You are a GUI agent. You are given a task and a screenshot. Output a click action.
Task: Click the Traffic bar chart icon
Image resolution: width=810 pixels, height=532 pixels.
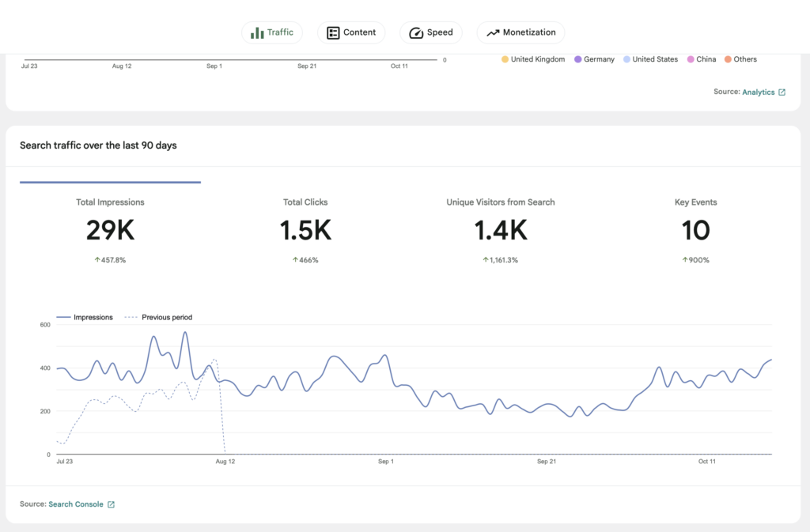[257, 33]
